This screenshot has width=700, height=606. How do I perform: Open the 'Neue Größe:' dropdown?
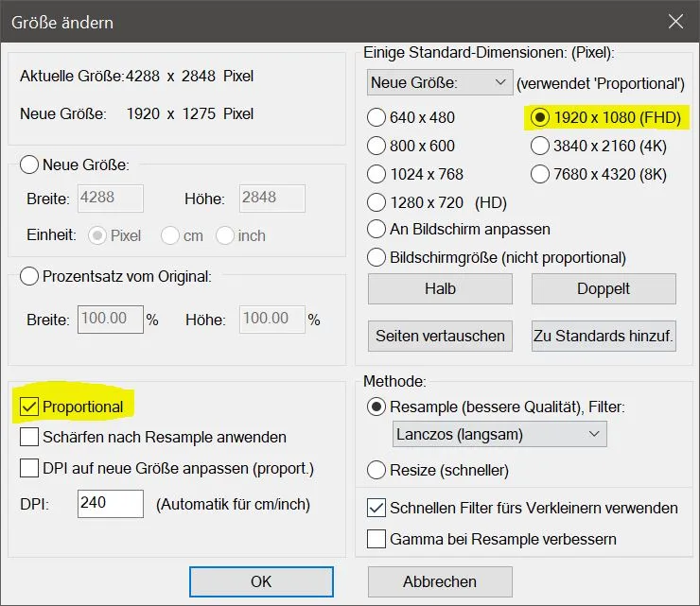click(440, 83)
